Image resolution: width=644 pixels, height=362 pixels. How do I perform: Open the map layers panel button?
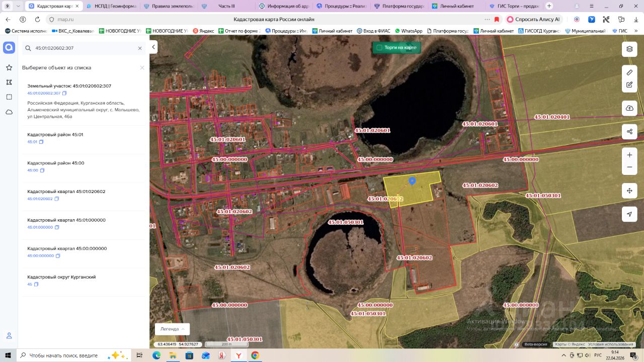pyautogui.click(x=629, y=49)
